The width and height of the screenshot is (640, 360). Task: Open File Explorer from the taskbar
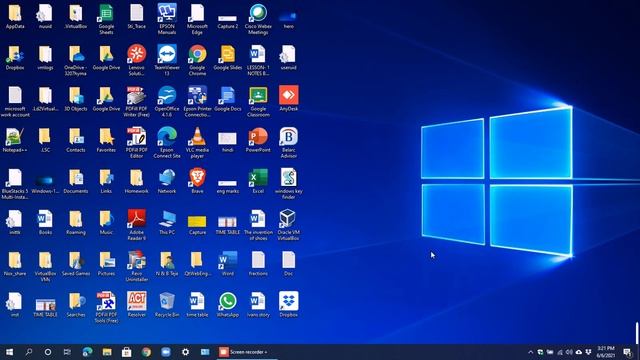click(107, 352)
